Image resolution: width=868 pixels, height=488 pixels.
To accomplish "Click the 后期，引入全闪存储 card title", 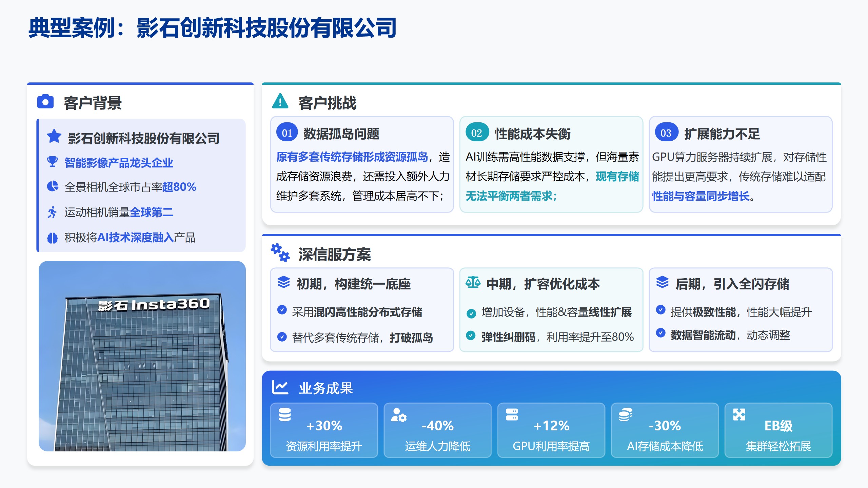I will click(732, 284).
